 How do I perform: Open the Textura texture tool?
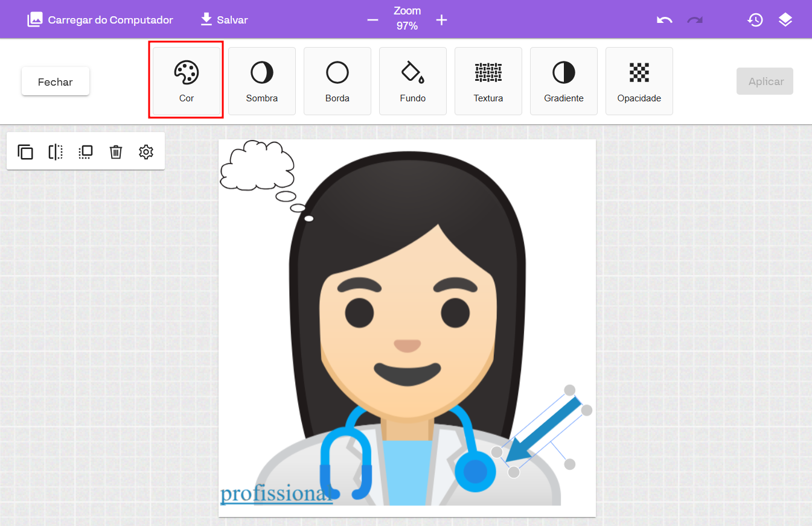tap(488, 81)
